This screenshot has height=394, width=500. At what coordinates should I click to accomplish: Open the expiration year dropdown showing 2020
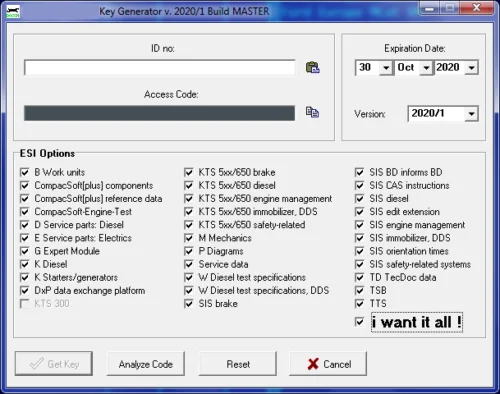point(472,68)
